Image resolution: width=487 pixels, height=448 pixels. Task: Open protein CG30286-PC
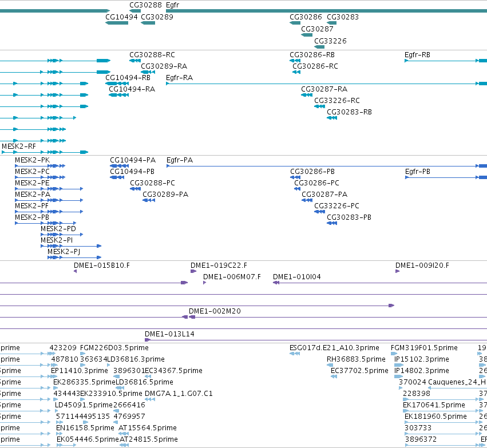pyautogui.click(x=317, y=183)
